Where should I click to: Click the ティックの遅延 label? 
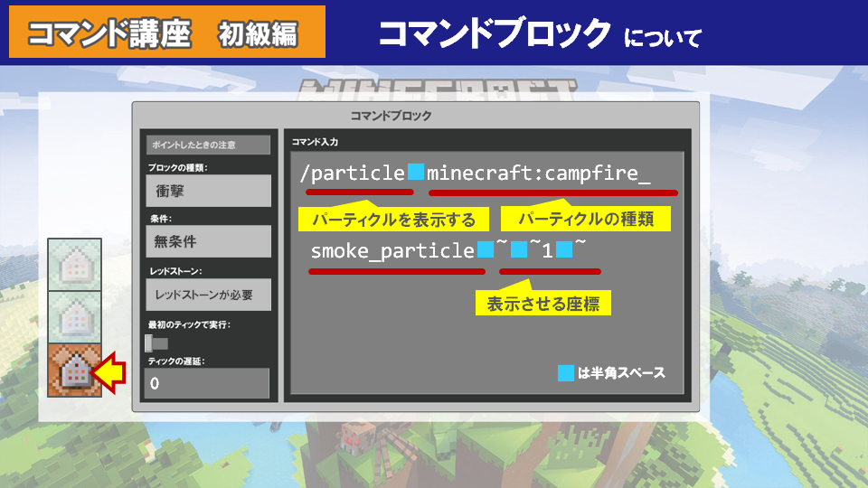(x=176, y=361)
